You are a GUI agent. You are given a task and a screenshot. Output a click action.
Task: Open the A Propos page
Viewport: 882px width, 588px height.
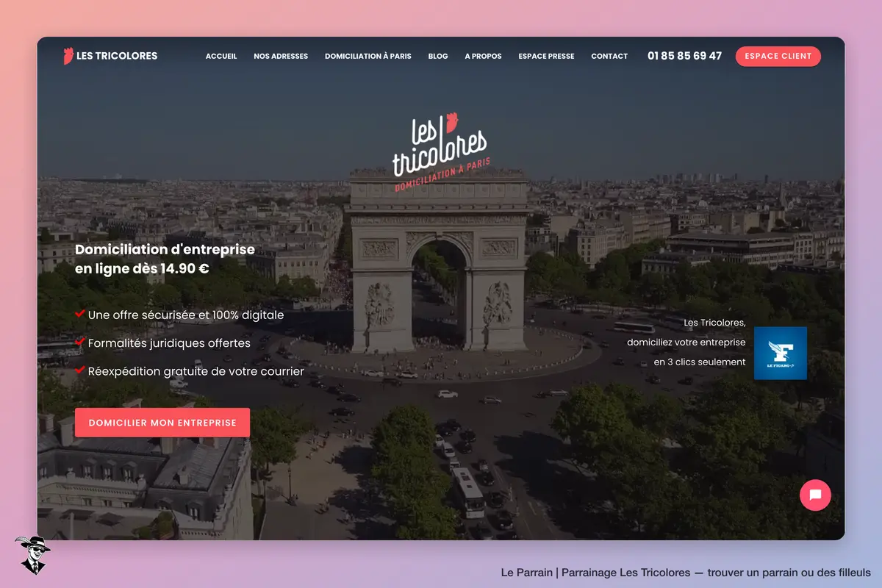483,57
